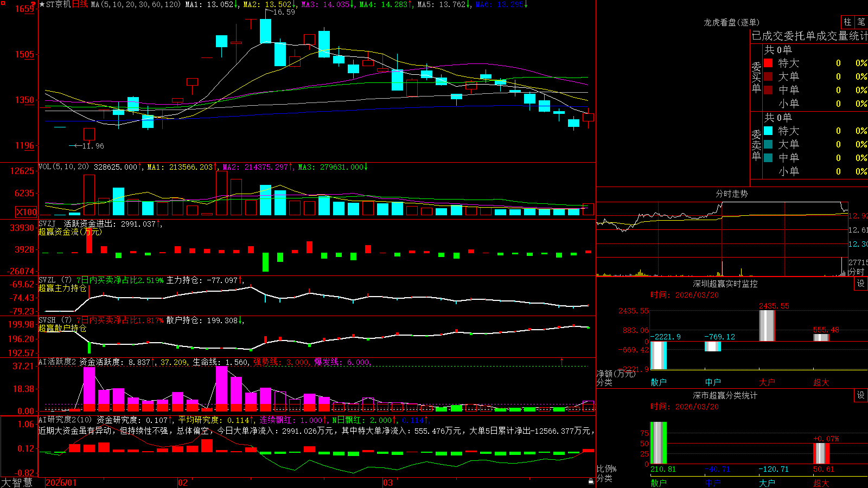Click the 龙虎看盘(逐单) panel title

pyautogui.click(x=731, y=22)
